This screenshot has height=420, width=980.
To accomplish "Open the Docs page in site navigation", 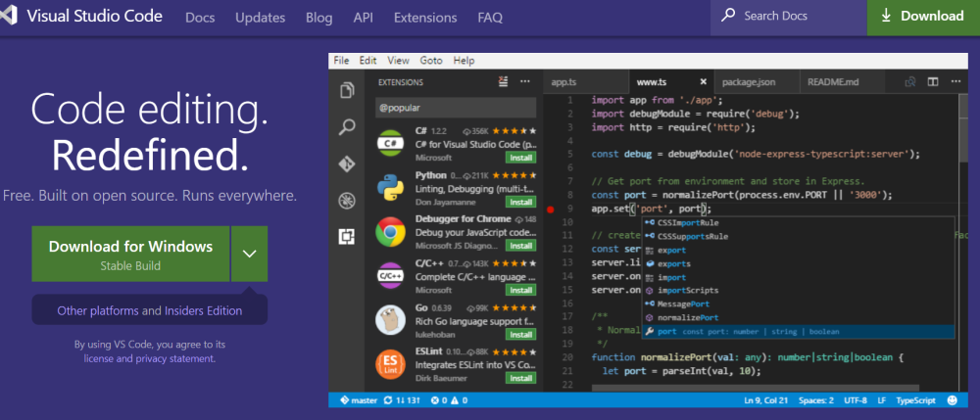I will pyautogui.click(x=200, y=18).
